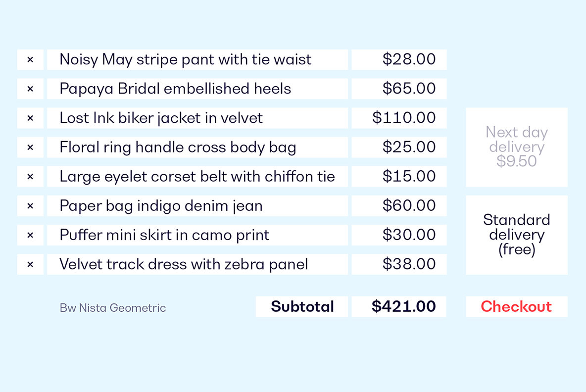Viewport: 586px width, 392px height.
Task: Remove Floral ring handle bag item
Action: tap(30, 147)
